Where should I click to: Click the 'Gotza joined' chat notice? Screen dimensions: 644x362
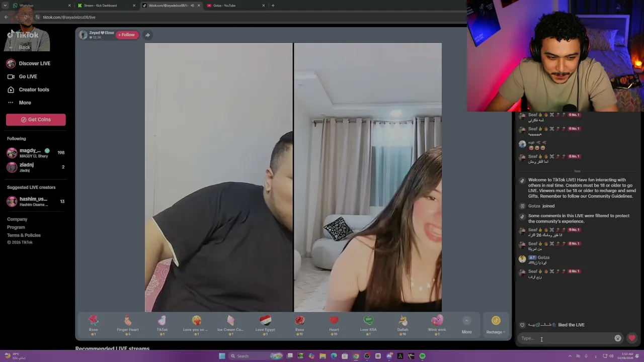click(x=541, y=206)
